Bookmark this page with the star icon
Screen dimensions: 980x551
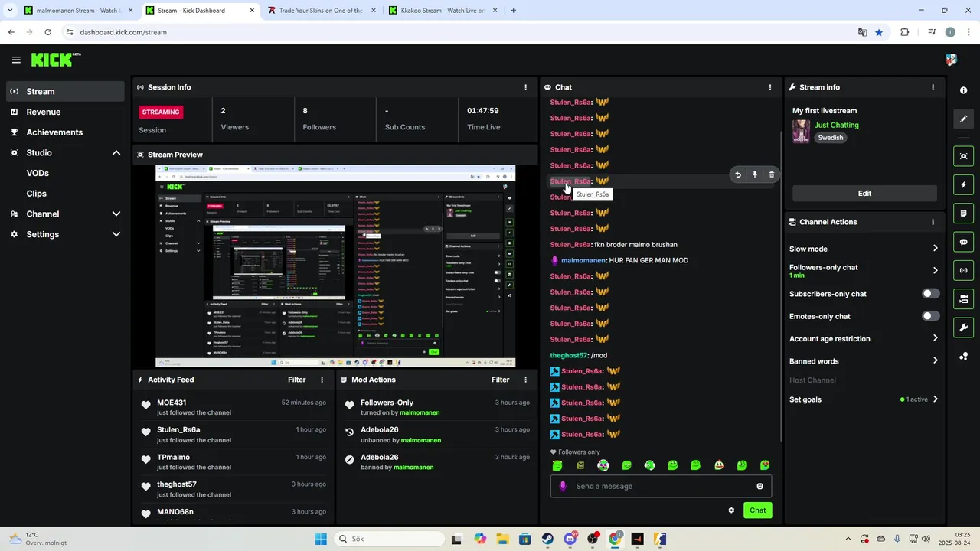[x=879, y=32]
